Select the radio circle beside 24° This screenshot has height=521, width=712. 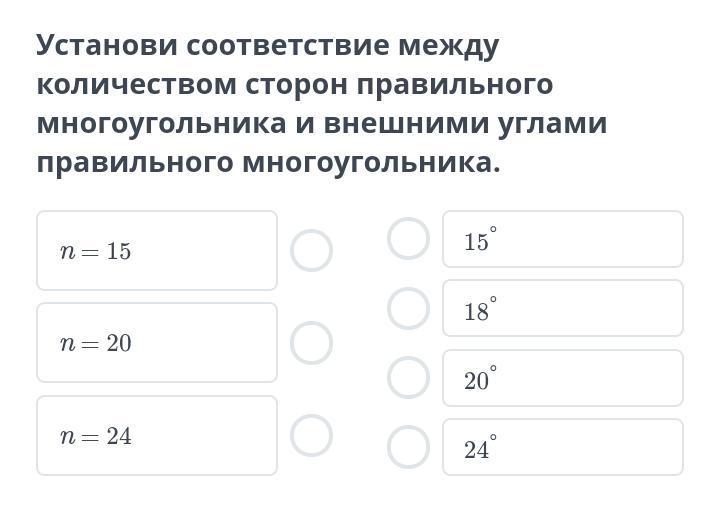(x=408, y=447)
